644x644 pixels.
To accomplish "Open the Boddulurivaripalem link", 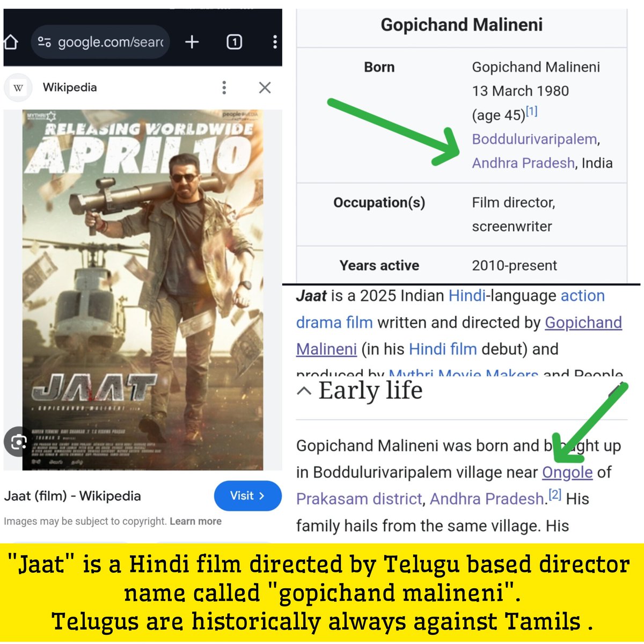I will (x=534, y=139).
